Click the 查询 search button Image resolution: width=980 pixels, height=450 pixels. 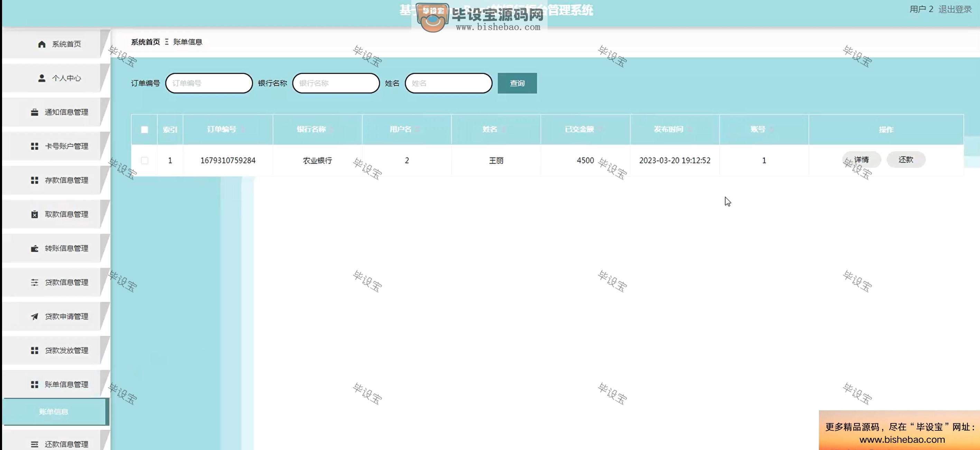point(517,83)
